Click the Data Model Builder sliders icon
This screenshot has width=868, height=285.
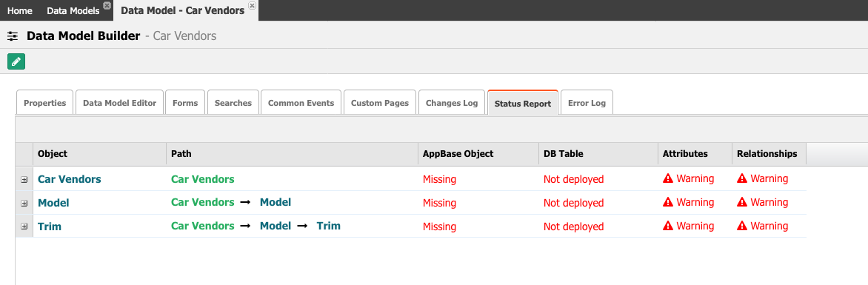[x=12, y=36]
